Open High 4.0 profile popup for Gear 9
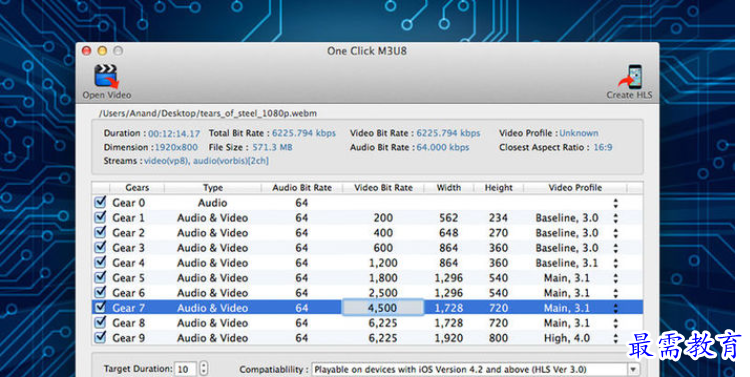The width and height of the screenshot is (750, 377). pos(616,338)
